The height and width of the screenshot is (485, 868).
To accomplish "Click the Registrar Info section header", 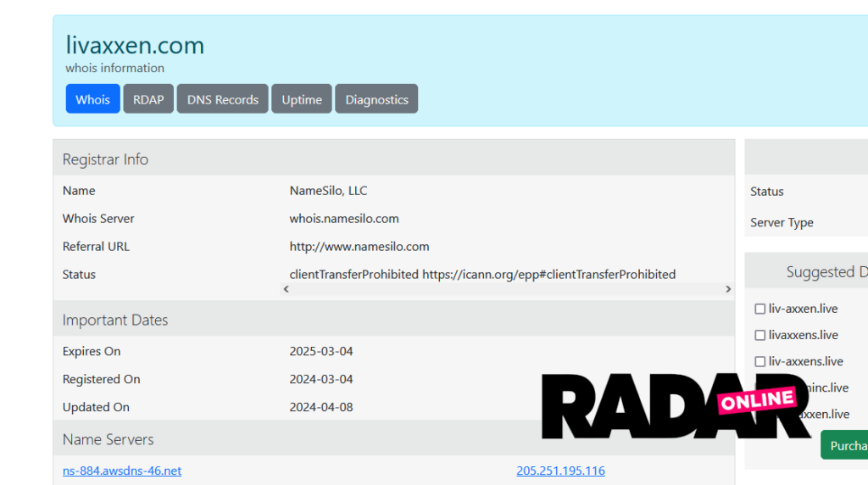I will click(x=105, y=159).
